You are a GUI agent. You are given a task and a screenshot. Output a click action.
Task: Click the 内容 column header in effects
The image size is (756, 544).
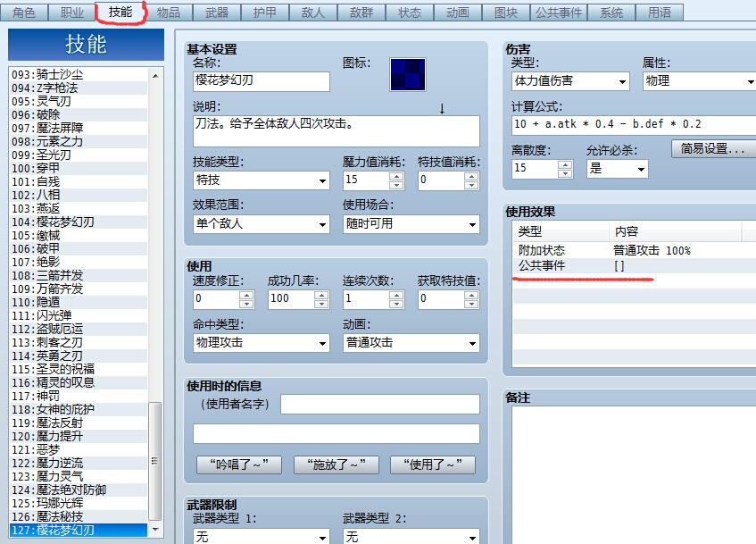click(x=675, y=231)
